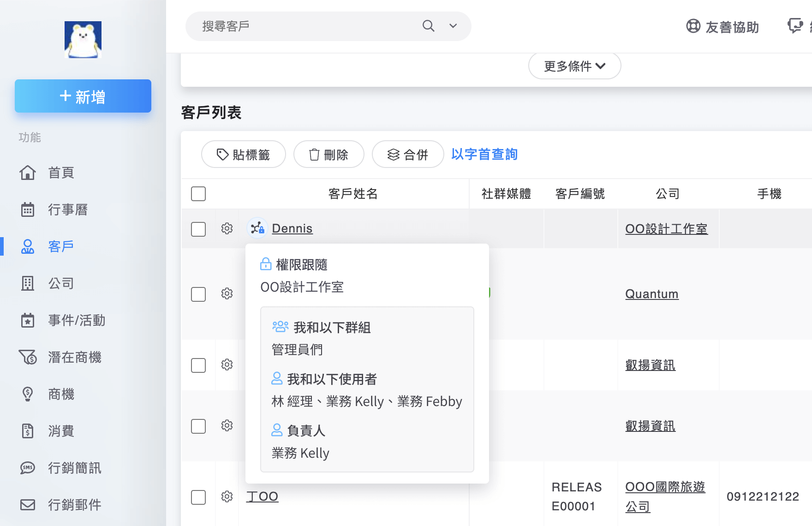Click the 以字首查詢 prefix search link
The height and width of the screenshot is (526, 812).
484,154
